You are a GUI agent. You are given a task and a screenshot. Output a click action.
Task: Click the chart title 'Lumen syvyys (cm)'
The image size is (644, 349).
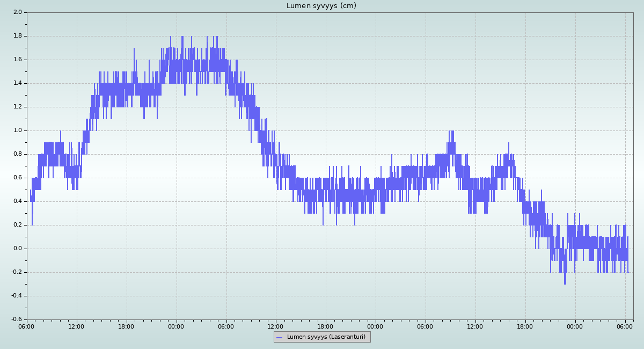[x=321, y=6]
